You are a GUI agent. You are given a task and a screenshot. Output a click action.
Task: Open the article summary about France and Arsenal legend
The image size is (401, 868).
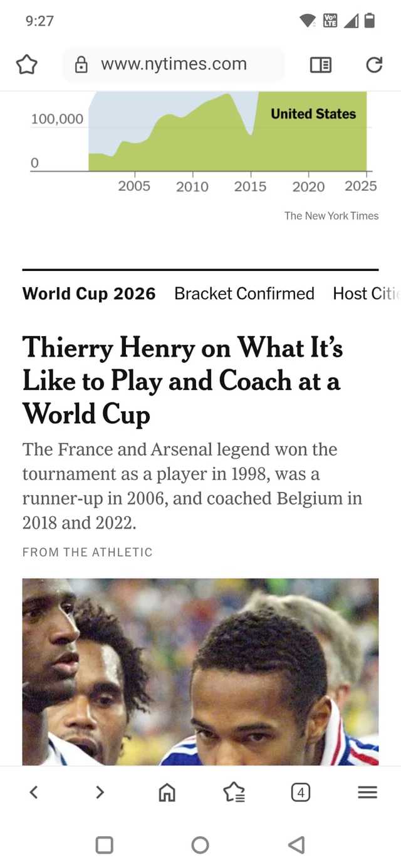pyautogui.click(x=192, y=486)
